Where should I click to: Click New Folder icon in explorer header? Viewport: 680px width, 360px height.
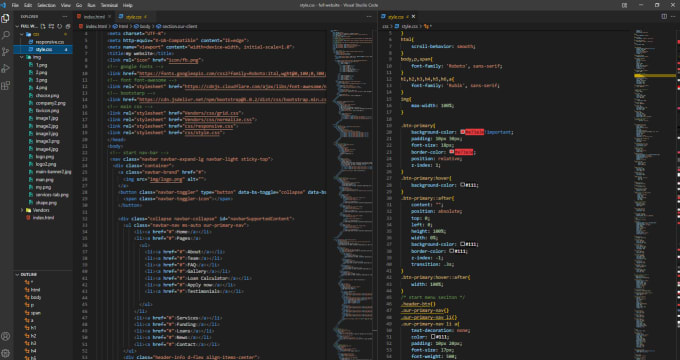(51, 26)
